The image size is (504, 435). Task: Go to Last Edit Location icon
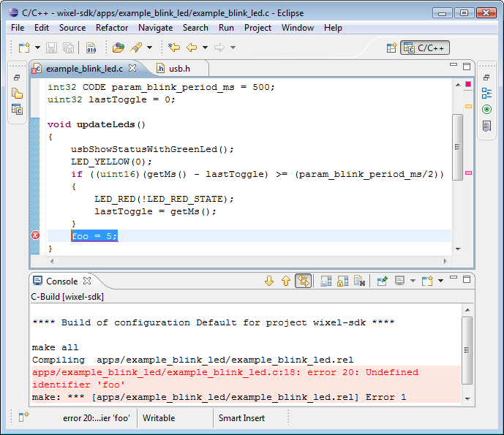click(174, 48)
